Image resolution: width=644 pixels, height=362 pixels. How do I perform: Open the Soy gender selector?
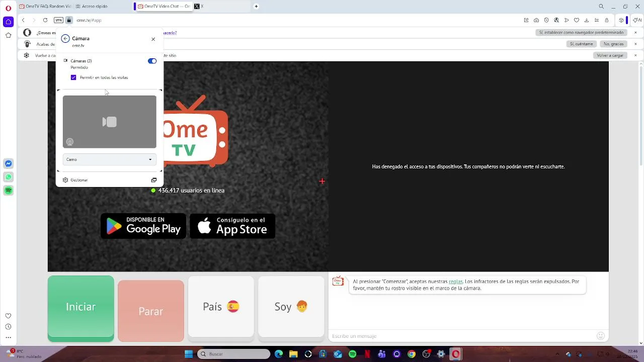point(291,307)
